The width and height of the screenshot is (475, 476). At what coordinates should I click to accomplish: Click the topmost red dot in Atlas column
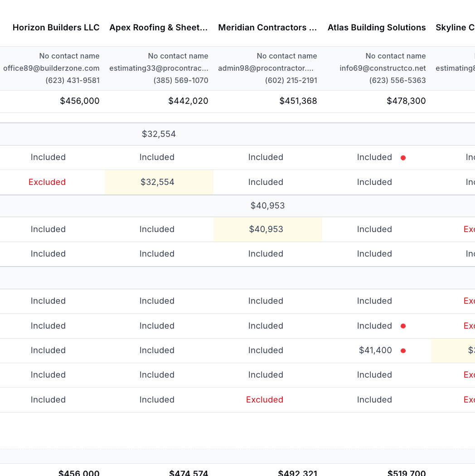pos(403,158)
